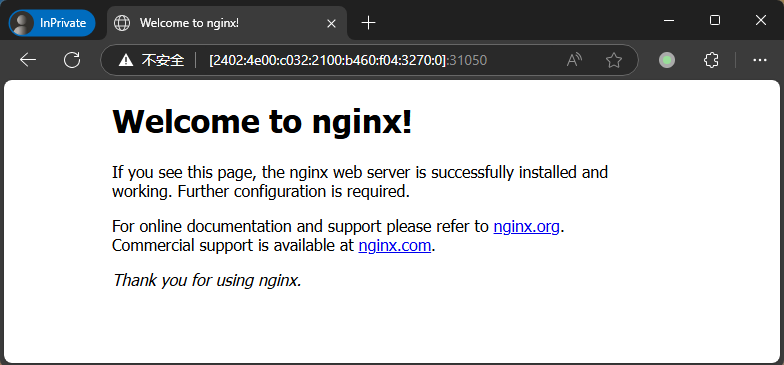
Task: Open Settings and more ellipsis menu
Action: coord(760,60)
